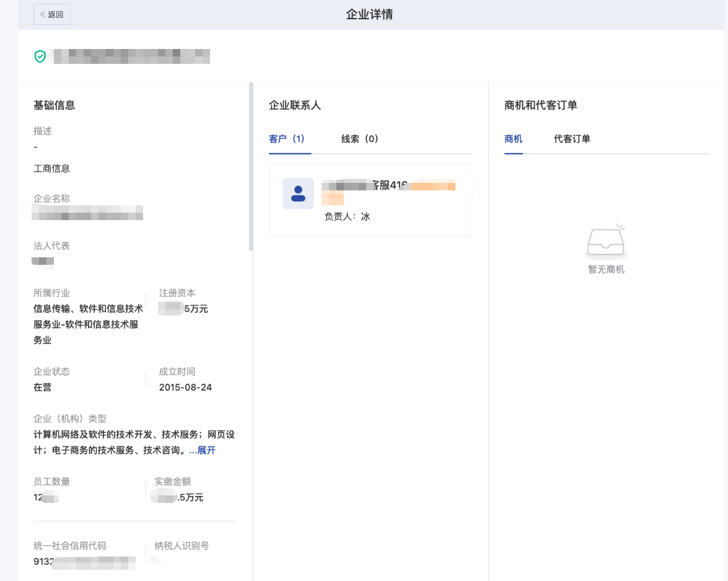Screen dimensions: 728x581
Task: Click the 暂无商机 empty inbox icon
Action: tap(606, 242)
